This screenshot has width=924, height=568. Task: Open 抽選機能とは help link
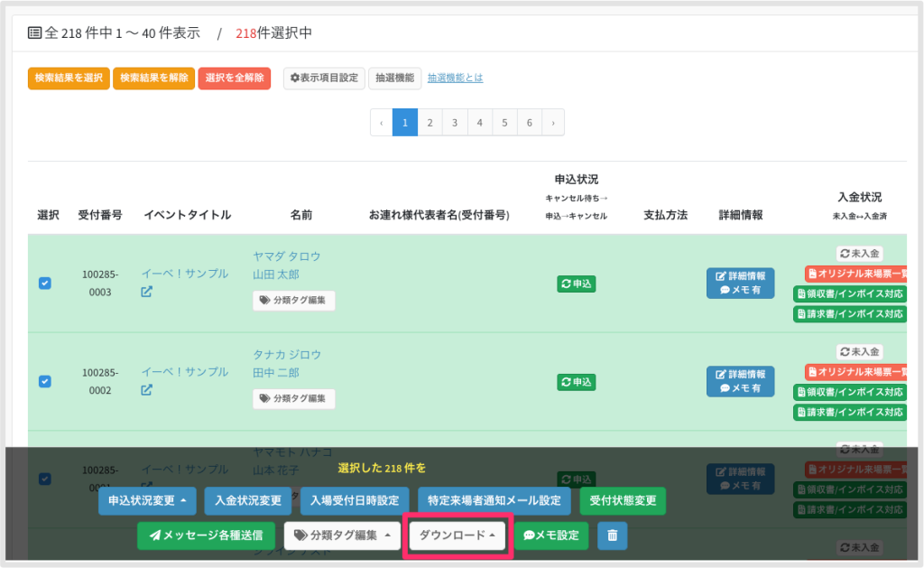455,78
